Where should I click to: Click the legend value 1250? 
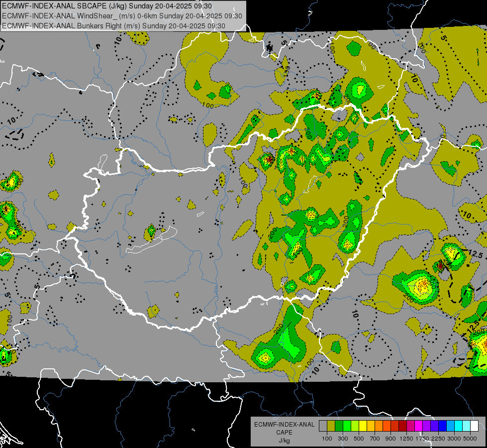[406, 439]
